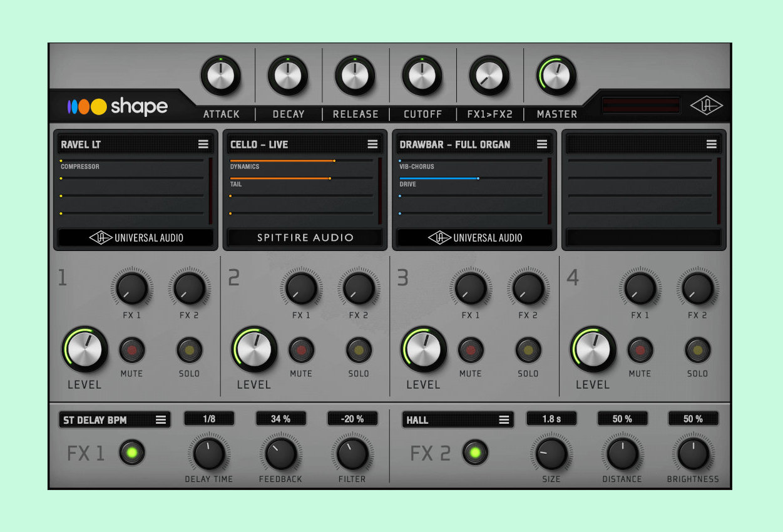Click the Decay knob
This screenshot has width=783, height=532.
[x=288, y=76]
